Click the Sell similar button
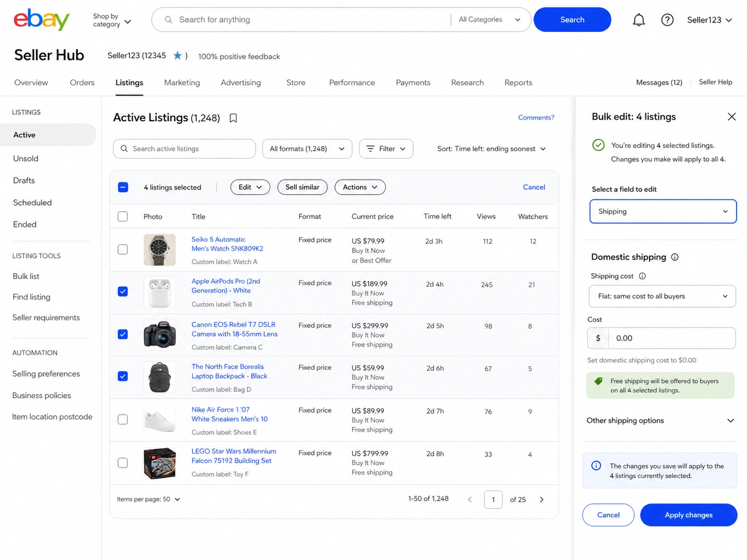Screen dimensions: 747x560 coord(302,187)
